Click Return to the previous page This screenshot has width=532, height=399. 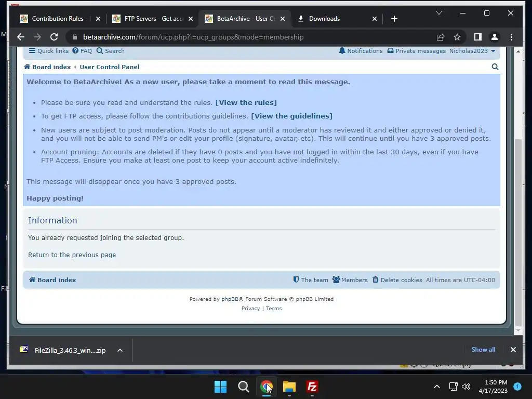72,255
